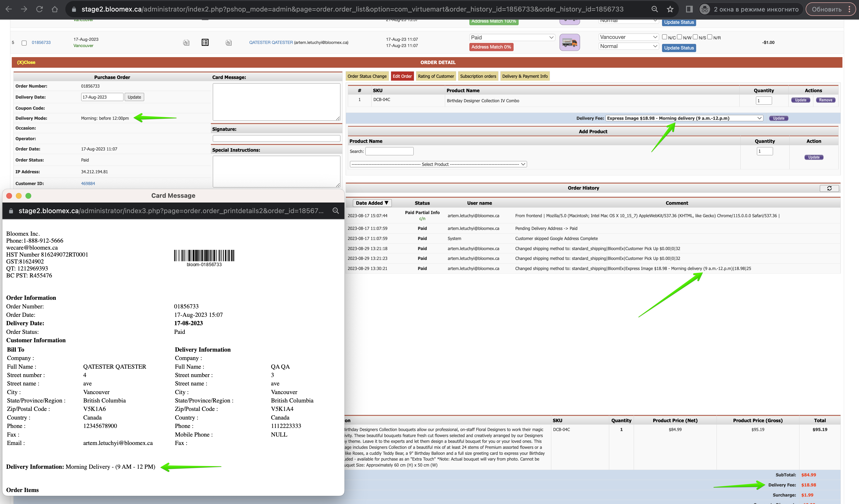859x504 pixels.
Task: Open the Normal priority dropdown for order 01856733
Action: 628,46
